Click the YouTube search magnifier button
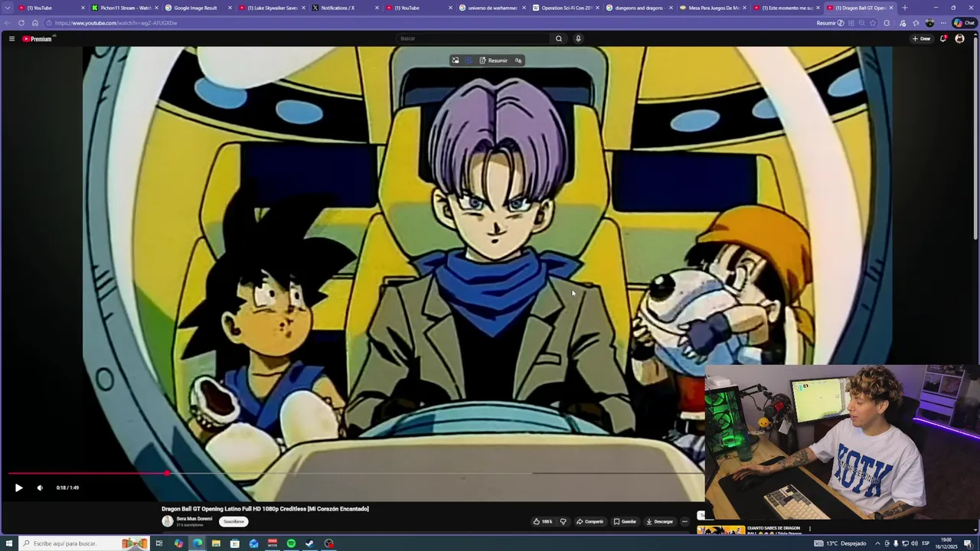 pos(559,38)
